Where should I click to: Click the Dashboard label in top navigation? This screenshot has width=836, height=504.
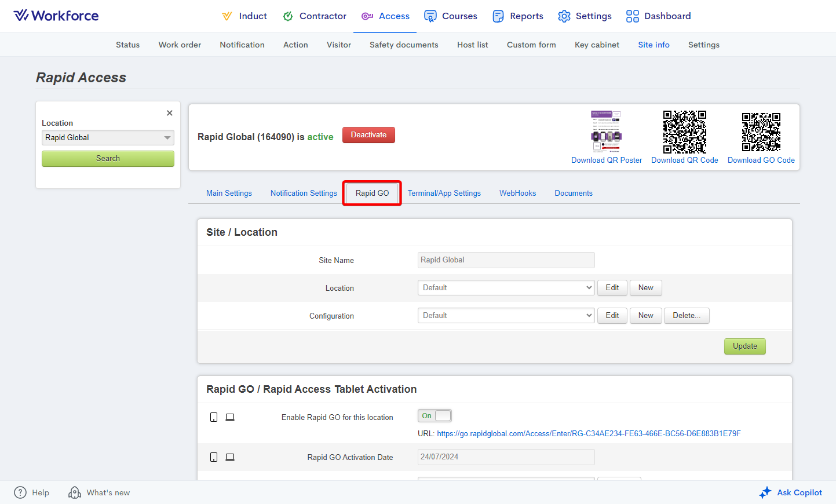pyautogui.click(x=667, y=16)
